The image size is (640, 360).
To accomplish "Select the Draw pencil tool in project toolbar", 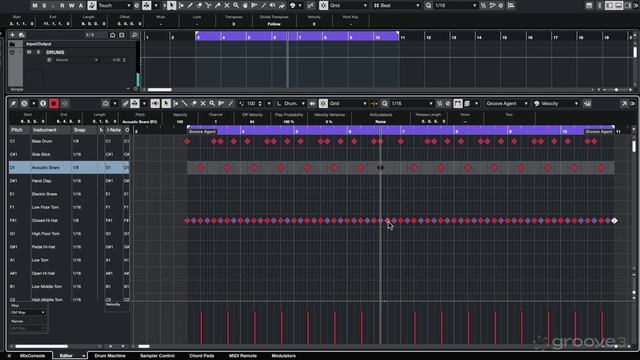I will (190, 6).
